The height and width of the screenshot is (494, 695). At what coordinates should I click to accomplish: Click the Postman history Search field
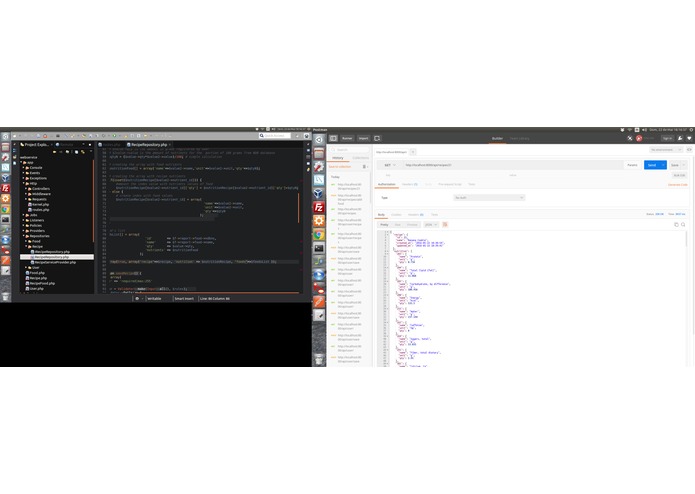click(x=350, y=150)
